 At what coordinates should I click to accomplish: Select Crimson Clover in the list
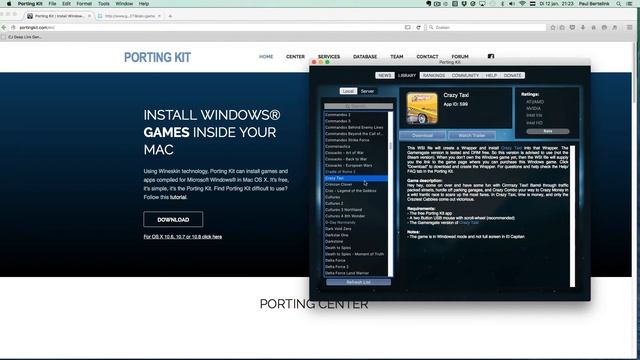point(356,184)
